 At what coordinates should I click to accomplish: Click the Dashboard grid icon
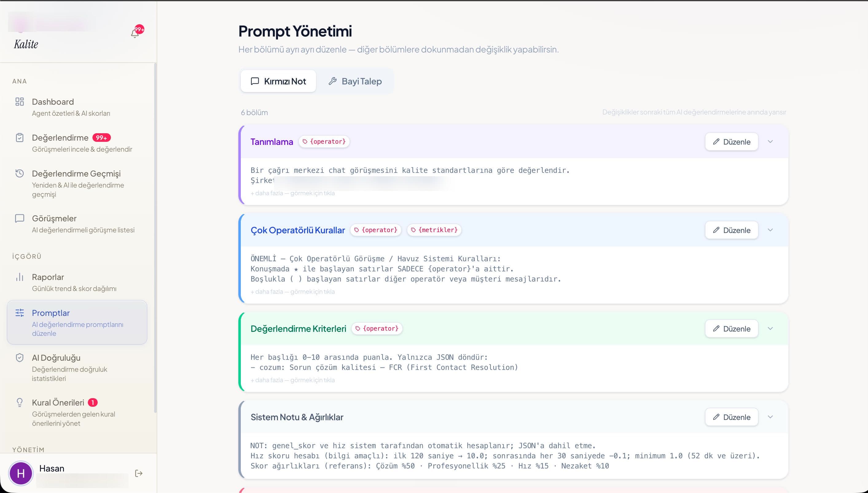coord(20,102)
